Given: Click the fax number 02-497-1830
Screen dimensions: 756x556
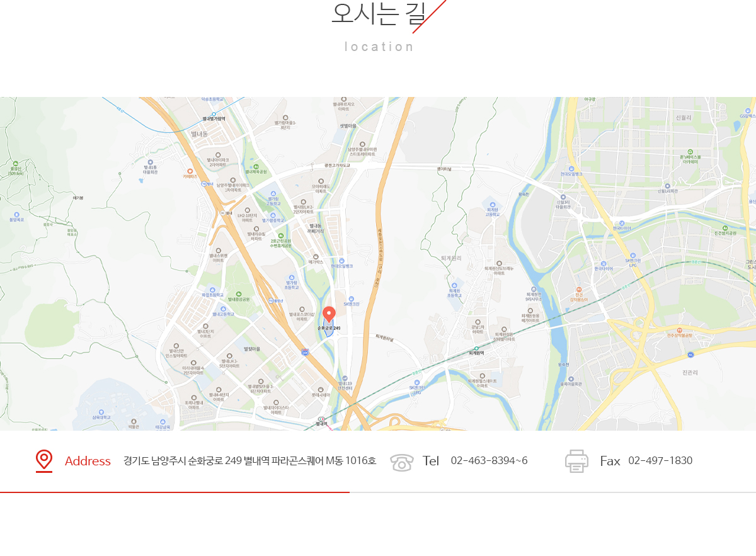Looking at the screenshot, I should pos(660,461).
